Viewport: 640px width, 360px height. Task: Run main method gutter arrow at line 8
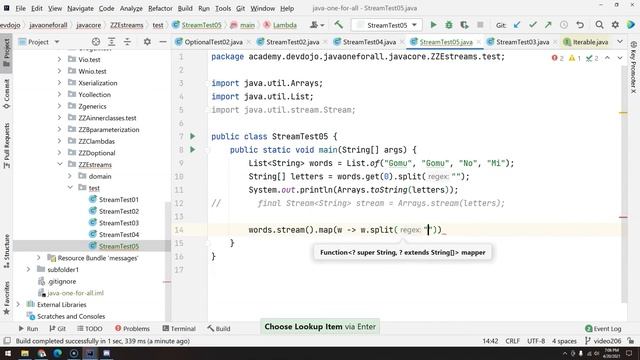[193, 150]
